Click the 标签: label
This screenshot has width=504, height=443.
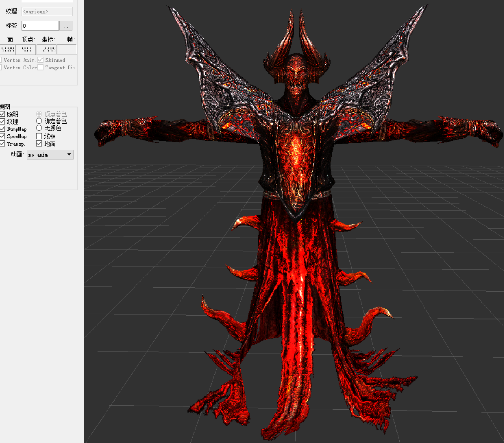click(12, 25)
